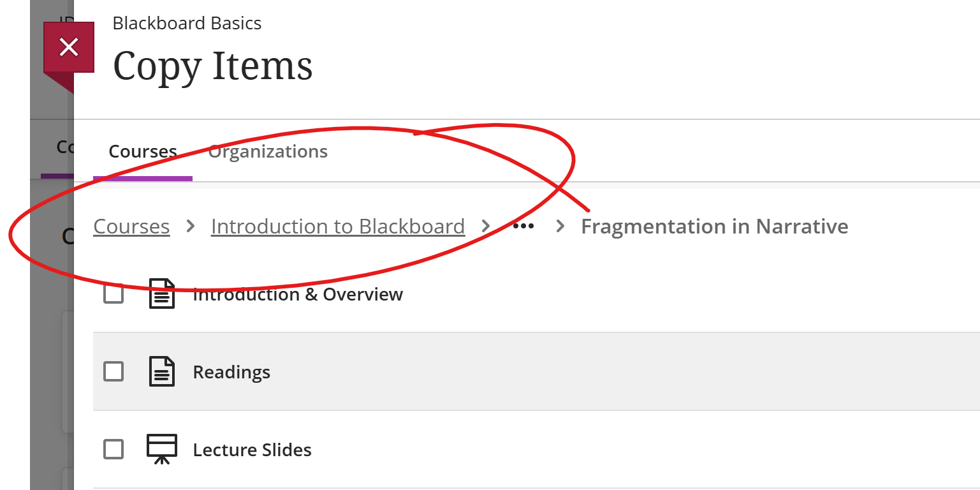The width and height of the screenshot is (980, 490).
Task: Click the Introduction & Overview label
Action: click(x=298, y=294)
